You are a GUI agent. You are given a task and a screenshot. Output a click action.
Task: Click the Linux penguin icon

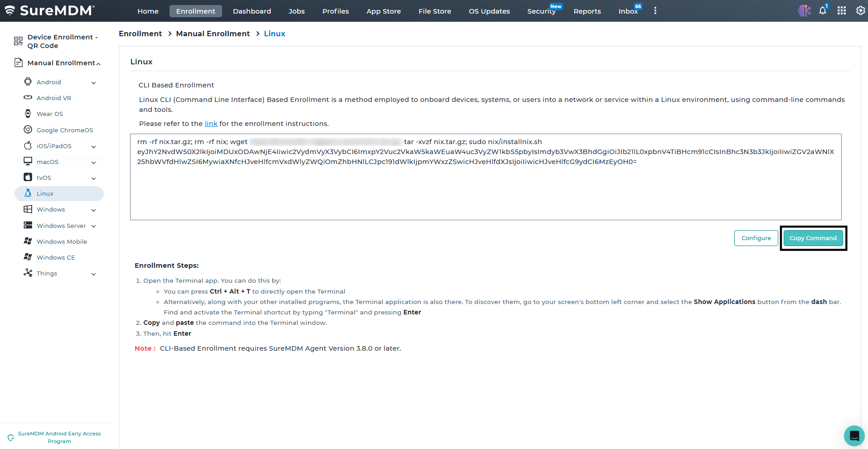pos(28,193)
